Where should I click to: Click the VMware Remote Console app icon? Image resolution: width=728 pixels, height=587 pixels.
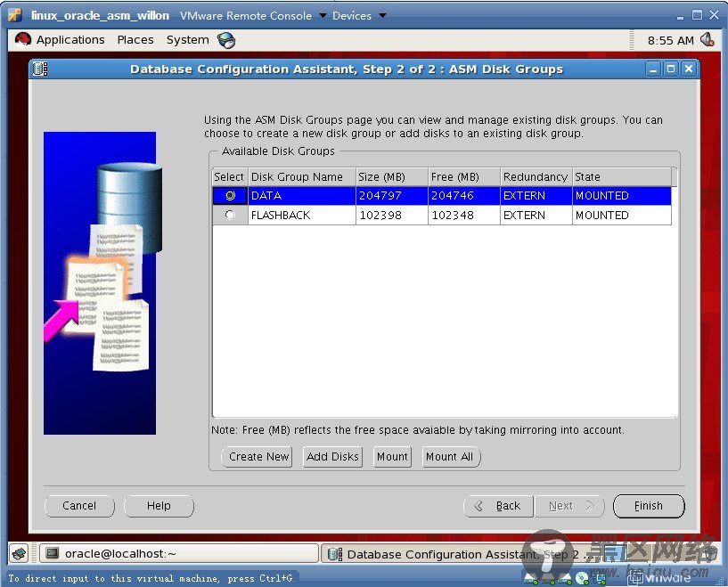click(15, 15)
